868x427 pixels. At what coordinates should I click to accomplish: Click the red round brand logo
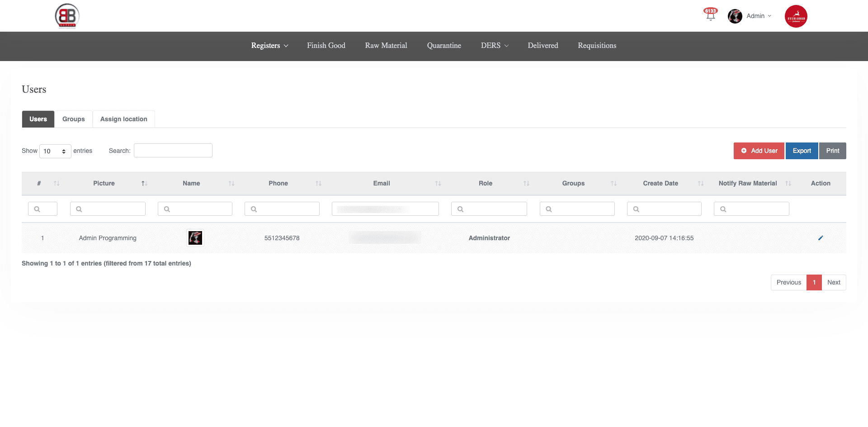tap(796, 16)
